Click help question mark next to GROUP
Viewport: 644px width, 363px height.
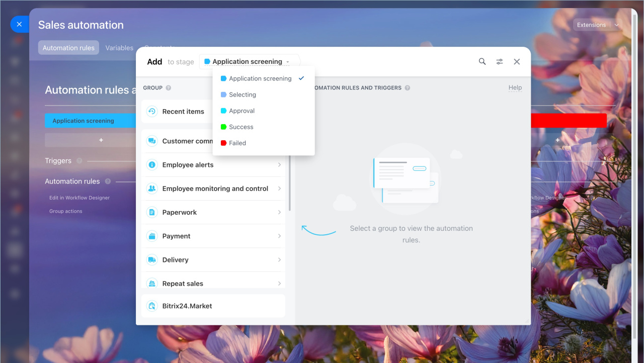coord(169,87)
